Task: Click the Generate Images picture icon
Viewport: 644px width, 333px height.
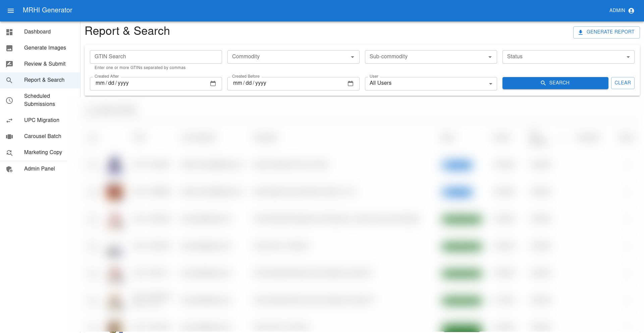Action: click(x=9, y=48)
